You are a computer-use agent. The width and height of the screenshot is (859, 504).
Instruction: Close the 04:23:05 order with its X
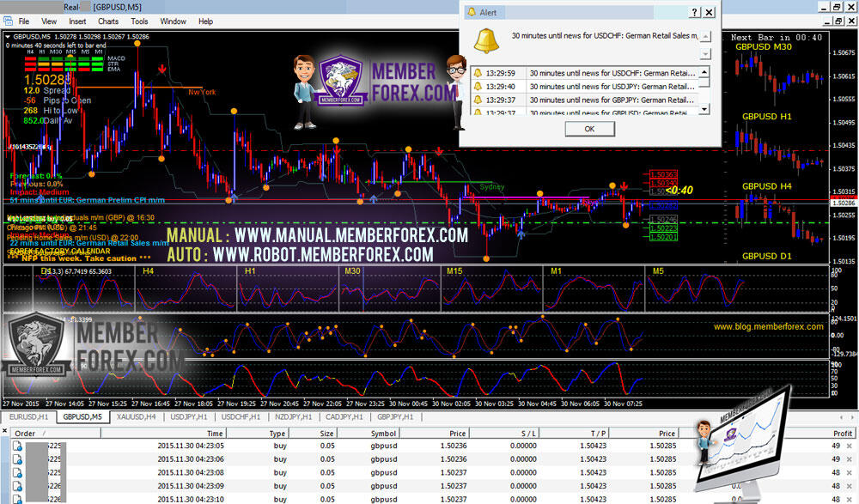pos(850,446)
